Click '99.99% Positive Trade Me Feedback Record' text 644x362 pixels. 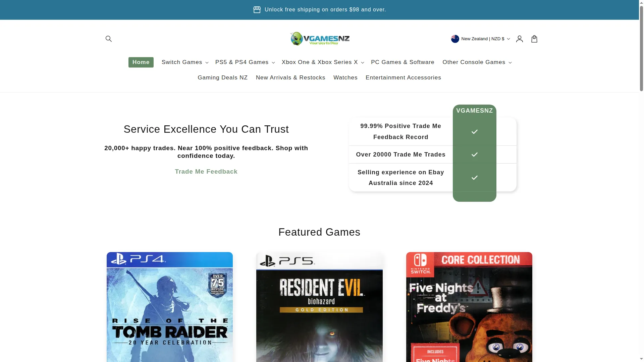(x=401, y=132)
